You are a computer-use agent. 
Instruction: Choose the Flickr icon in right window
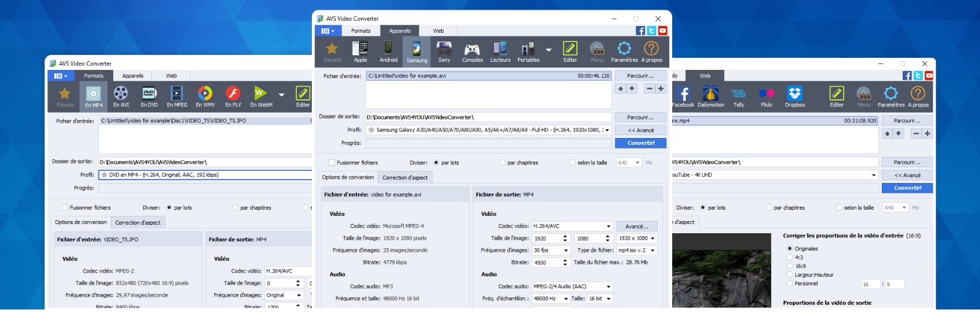pos(766,96)
